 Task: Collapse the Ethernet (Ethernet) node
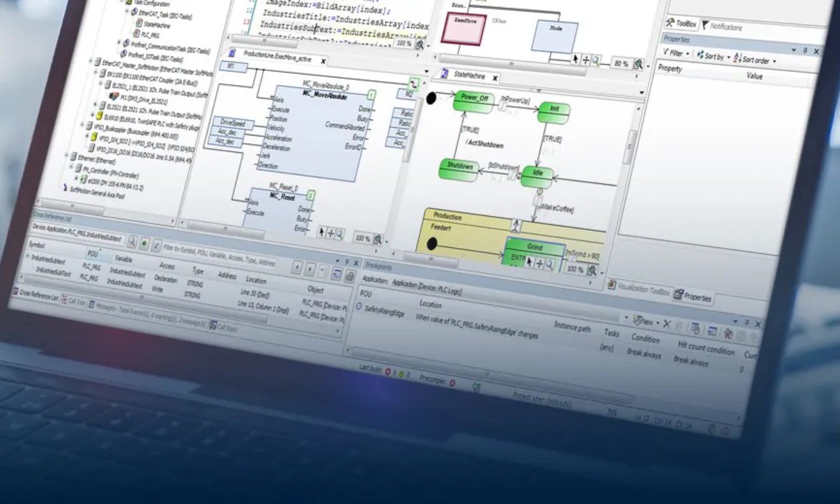pyautogui.click(x=66, y=155)
